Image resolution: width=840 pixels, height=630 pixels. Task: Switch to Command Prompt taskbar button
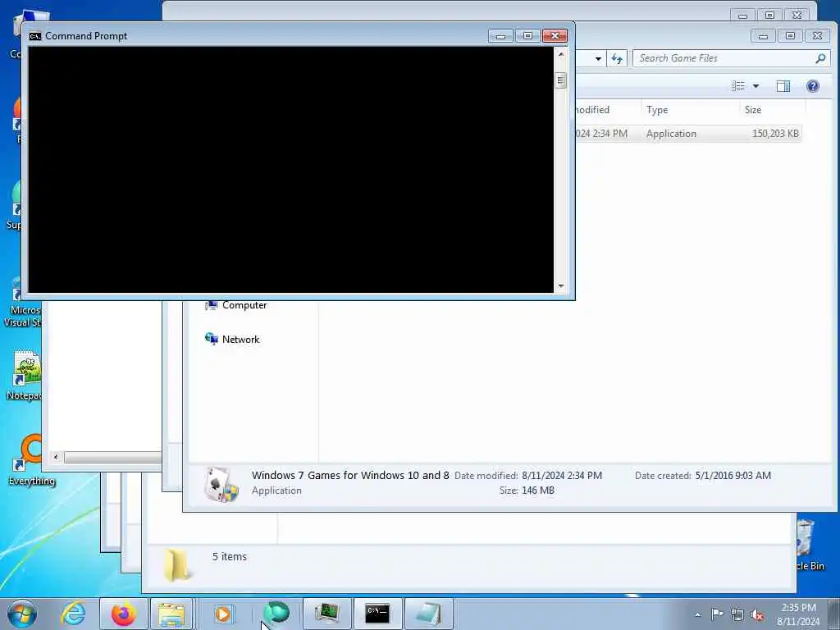click(377, 614)
